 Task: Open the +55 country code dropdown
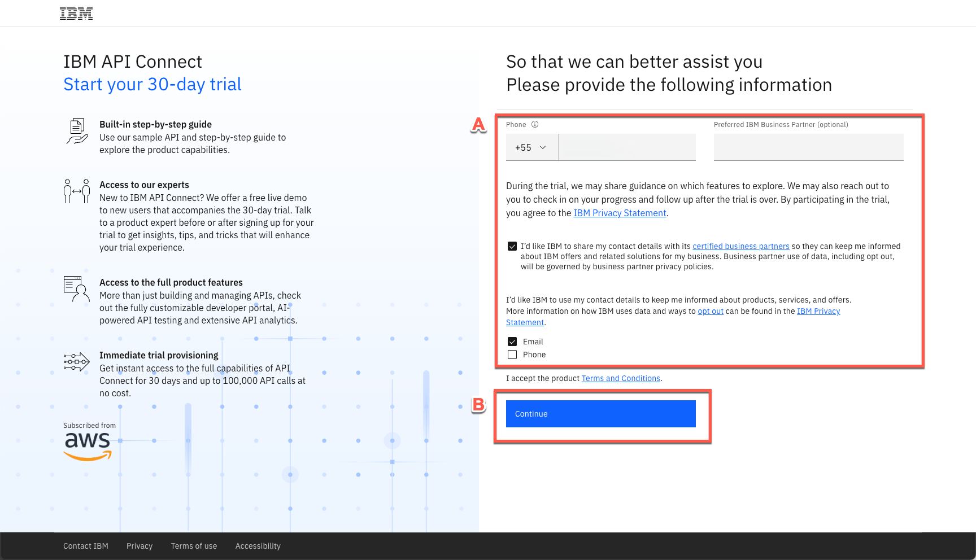pyautogui.click(x=531, y=147)
